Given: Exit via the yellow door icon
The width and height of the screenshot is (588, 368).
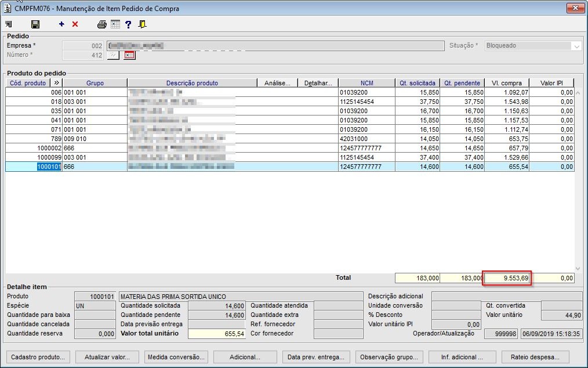Looking at the screenshot, I should coord(142,24).
